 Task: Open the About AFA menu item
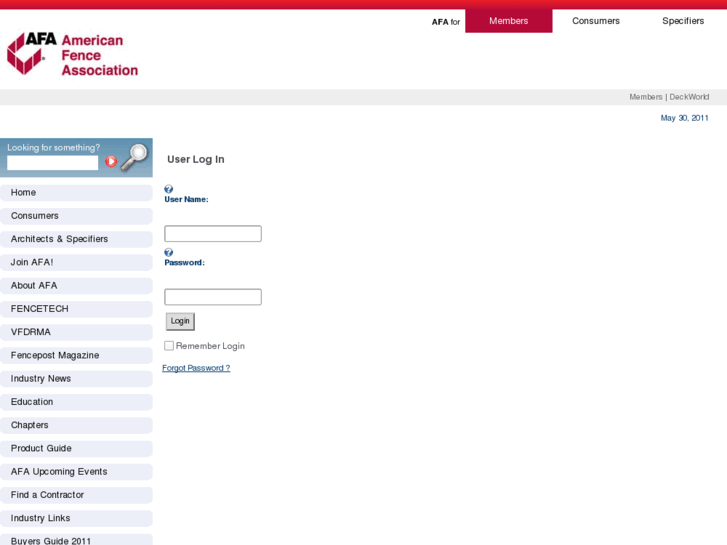pos(77,286)
